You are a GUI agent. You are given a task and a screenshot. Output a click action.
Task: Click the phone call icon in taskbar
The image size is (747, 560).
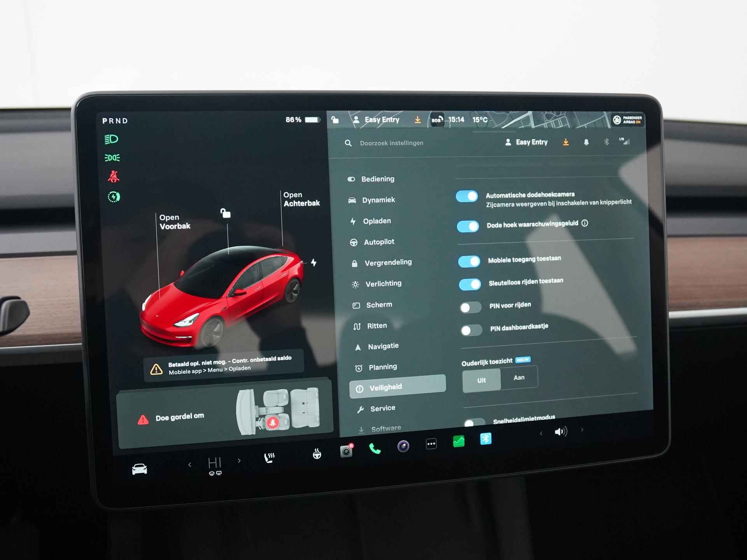point(377,445)
